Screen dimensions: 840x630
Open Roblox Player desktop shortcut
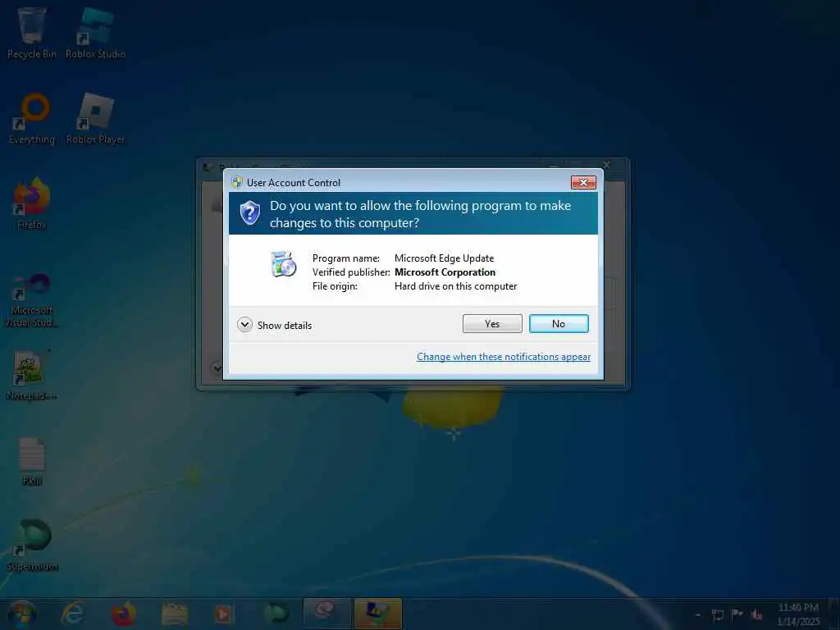point(95,119)
